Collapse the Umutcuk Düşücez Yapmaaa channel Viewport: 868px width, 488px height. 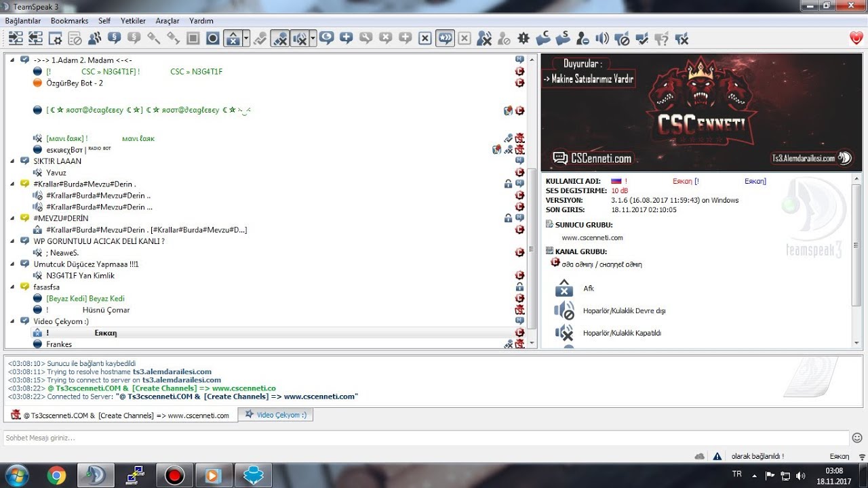(x=12, y=264)
